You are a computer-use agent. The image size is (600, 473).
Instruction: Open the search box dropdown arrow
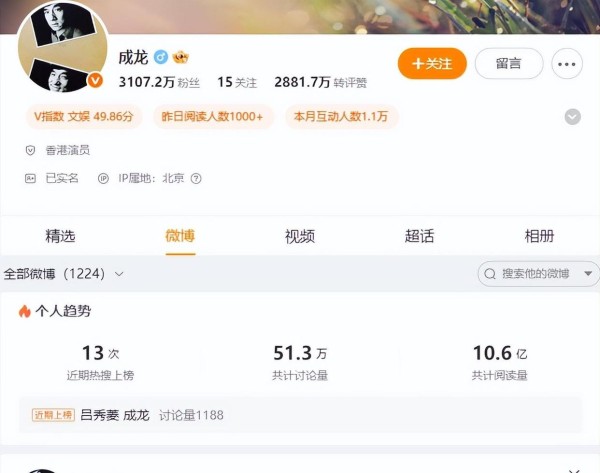click(x=588, y=274)
